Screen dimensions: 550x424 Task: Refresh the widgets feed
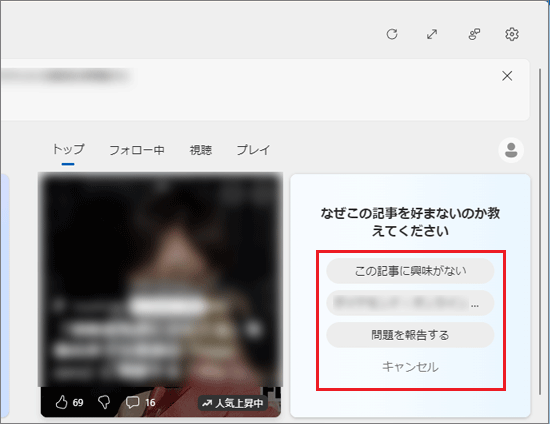[392, 34]
